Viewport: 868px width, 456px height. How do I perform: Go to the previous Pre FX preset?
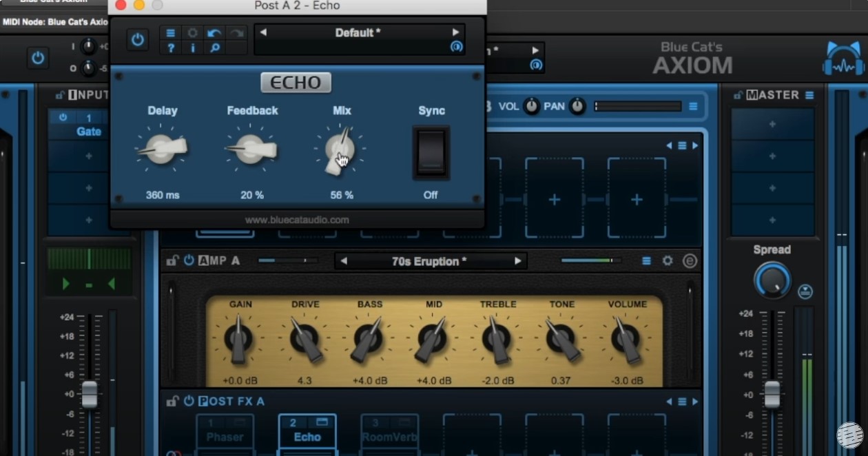pyautogui.click(x=669, y=145)
